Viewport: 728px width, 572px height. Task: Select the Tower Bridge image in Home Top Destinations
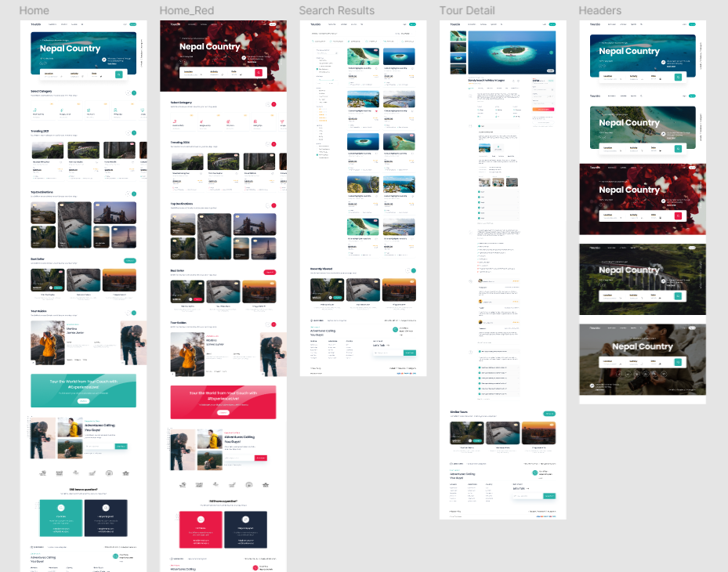pos(114,212)
